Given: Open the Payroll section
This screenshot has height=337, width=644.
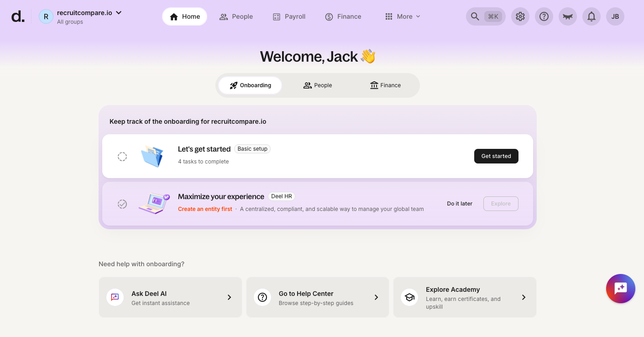Looking at the screenshot, I should [x=289, y=16].
